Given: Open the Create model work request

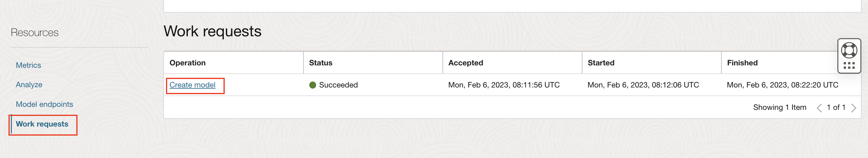Looking at the screenshot, I should 192,85.
